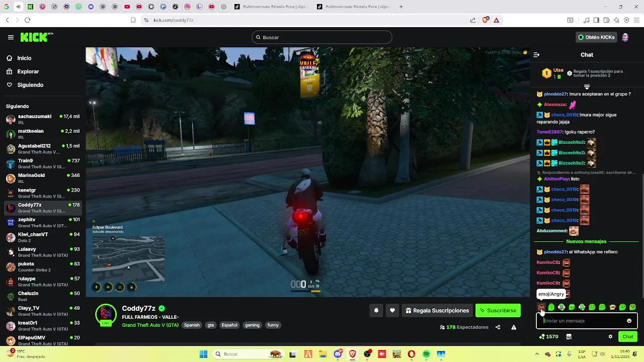Click the gaming tag
This screenshot has height=362, width=644.
252,325
